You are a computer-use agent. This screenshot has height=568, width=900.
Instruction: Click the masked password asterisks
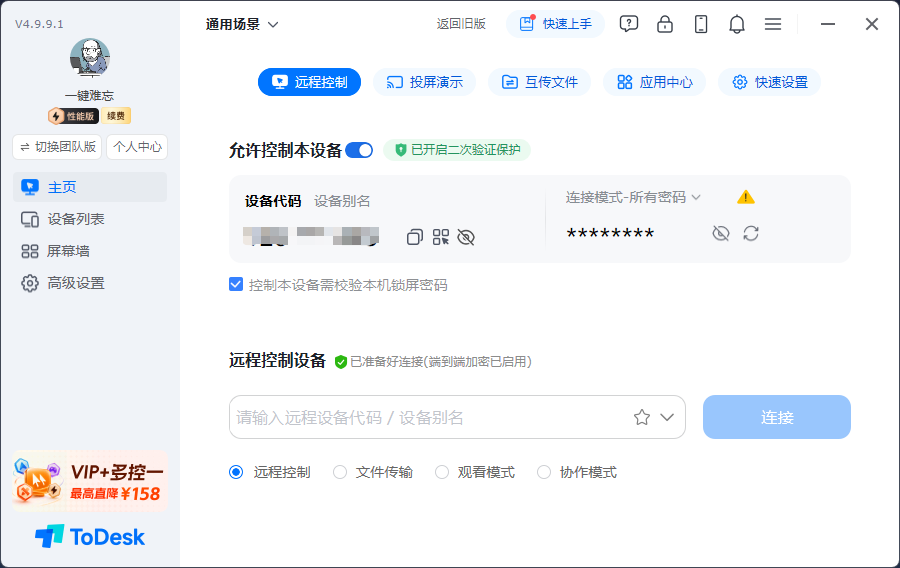tap(610, 234)
